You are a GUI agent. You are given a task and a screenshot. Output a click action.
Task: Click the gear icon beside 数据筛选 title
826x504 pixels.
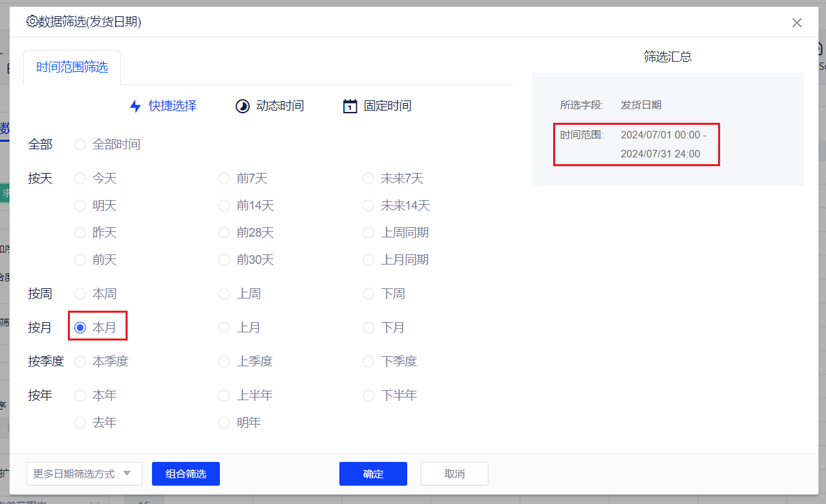32,22
